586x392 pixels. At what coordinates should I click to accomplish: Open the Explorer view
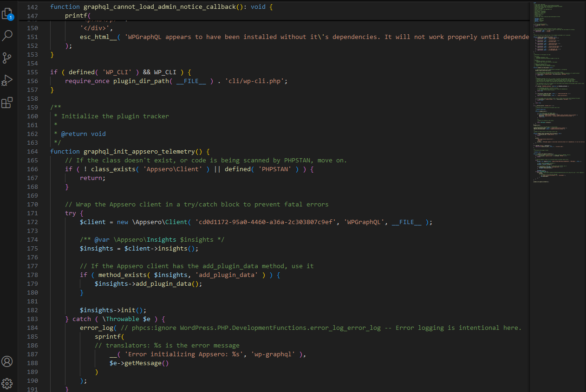tap(7, 13)
